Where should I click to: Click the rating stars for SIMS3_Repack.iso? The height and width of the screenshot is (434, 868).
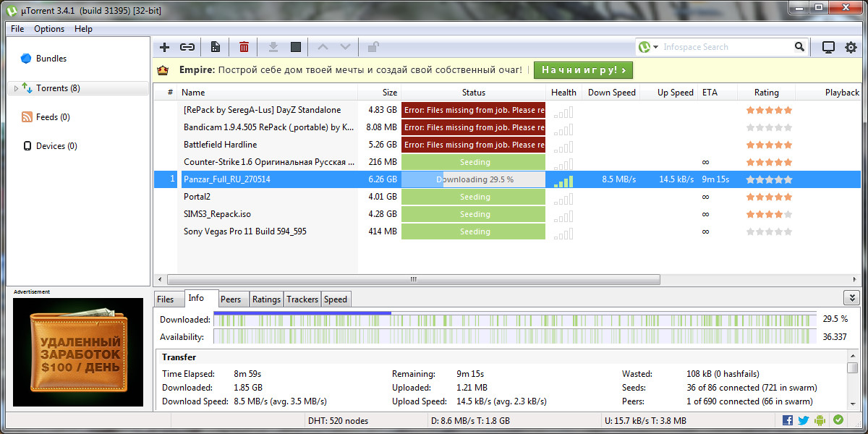769,214
